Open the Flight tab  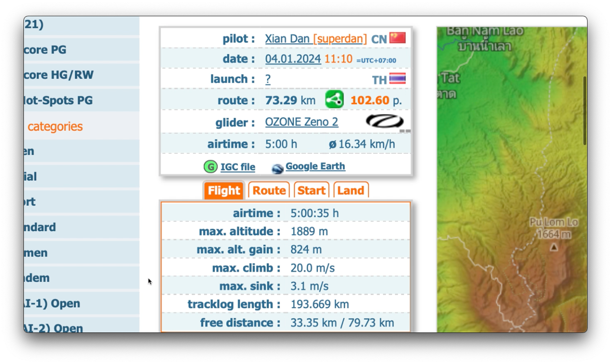(x=224, y=190)
